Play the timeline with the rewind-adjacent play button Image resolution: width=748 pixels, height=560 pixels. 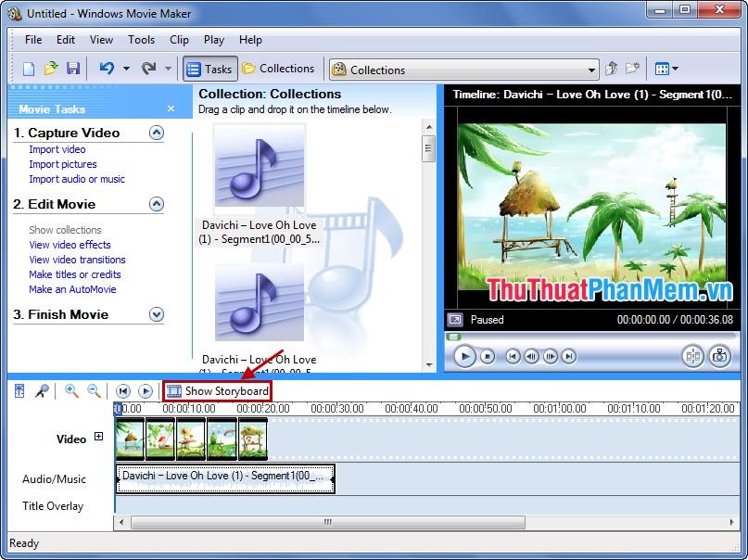pyautogui.click(x=146, y=390)
